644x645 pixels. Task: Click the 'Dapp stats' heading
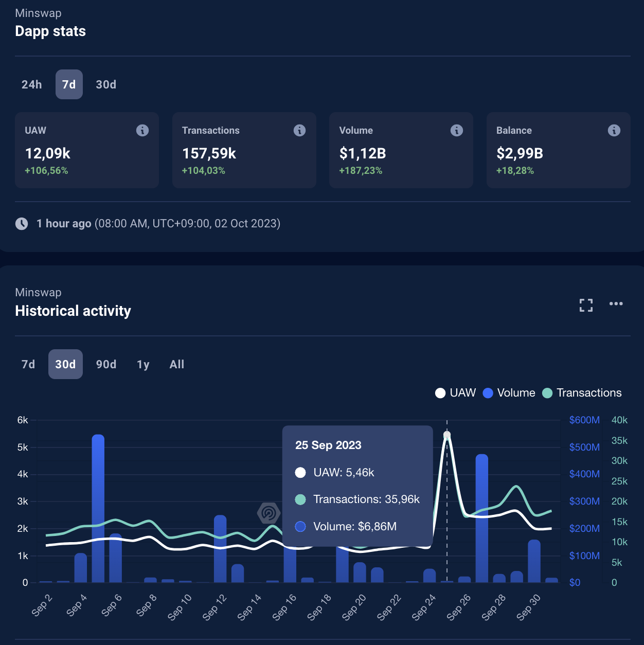(x=50, y=31)
